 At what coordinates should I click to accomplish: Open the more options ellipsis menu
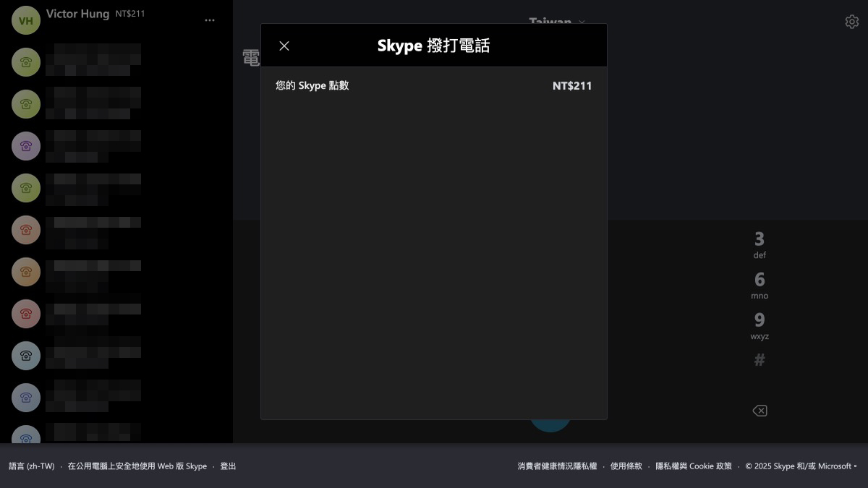pyautogui.click(x=210, y=20)
